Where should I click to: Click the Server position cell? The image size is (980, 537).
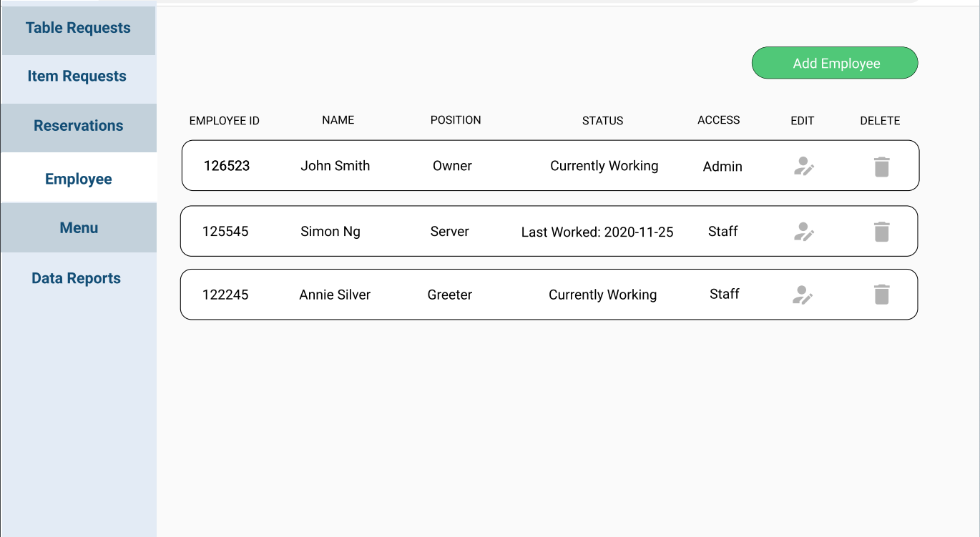pos(450,232)
